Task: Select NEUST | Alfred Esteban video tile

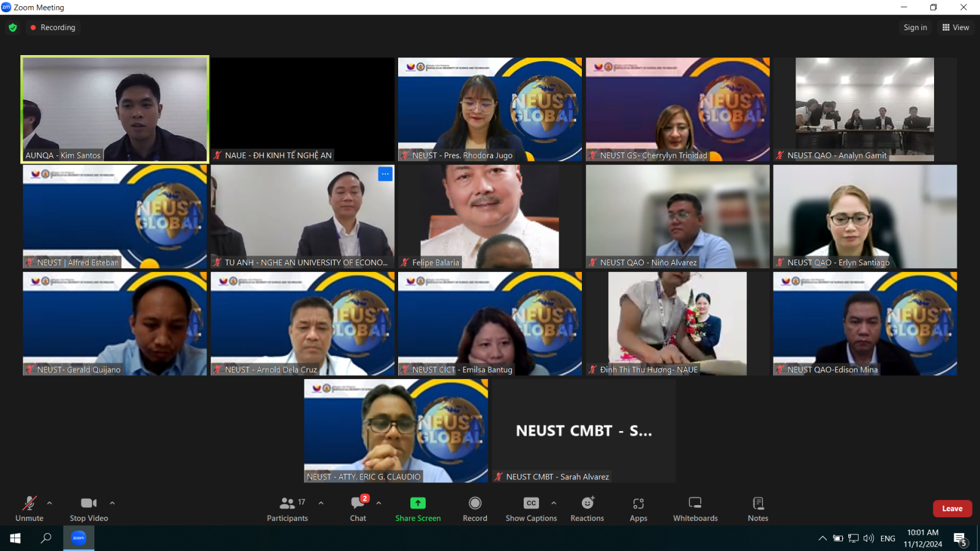Action: click(115, 217)
